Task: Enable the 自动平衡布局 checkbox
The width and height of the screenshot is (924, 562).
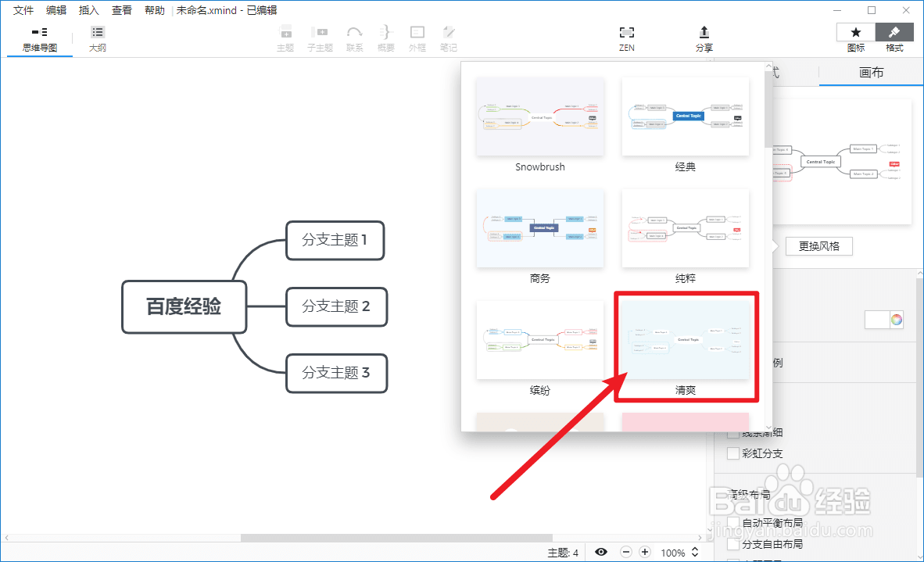Action: coord(733,523)
